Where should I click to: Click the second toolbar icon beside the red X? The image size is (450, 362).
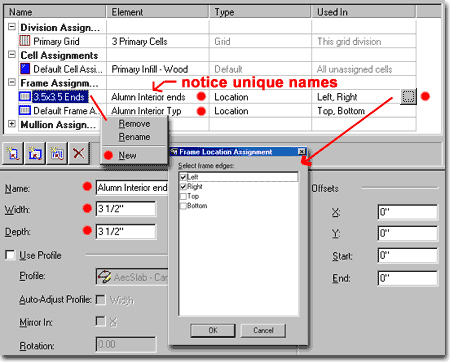click(x=35, y=153)
